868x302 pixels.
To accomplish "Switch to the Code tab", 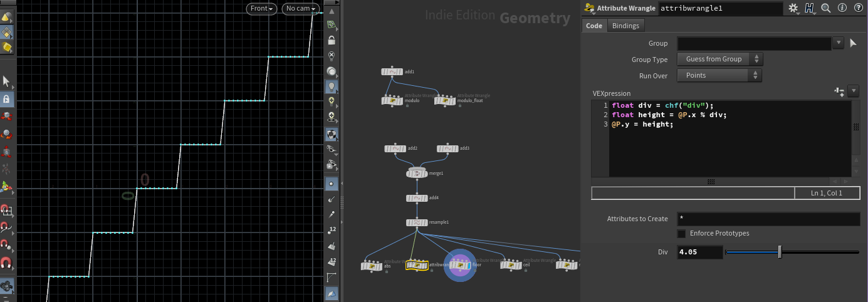I will click(594, 26).
